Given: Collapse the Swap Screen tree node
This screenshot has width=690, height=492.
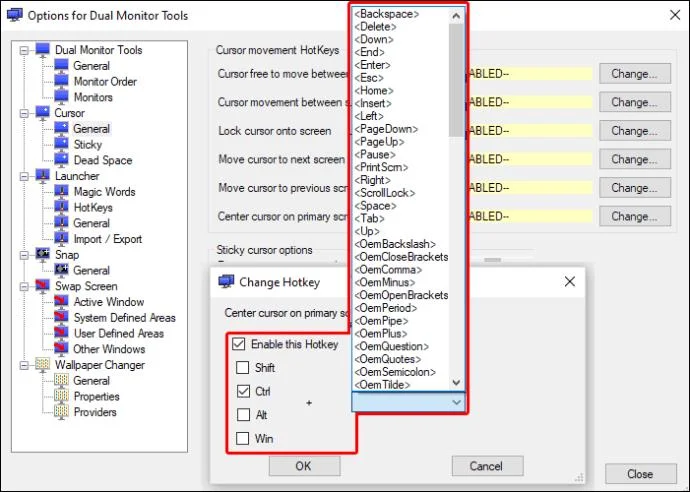Looking at the screenshot, I should (24, 286).
